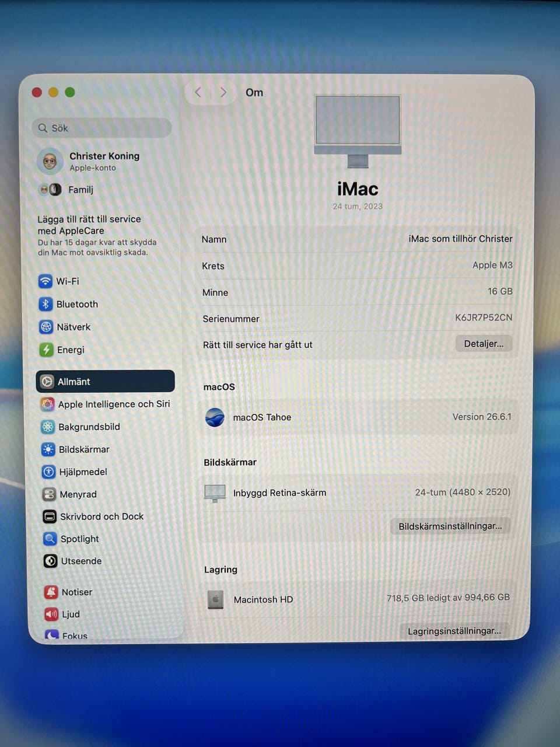Image resolution: width=560 pixels, height=747 pixels.
Task: Open Lägga till rätt till service AppleCare notice
Action: (x=97, y=235)
